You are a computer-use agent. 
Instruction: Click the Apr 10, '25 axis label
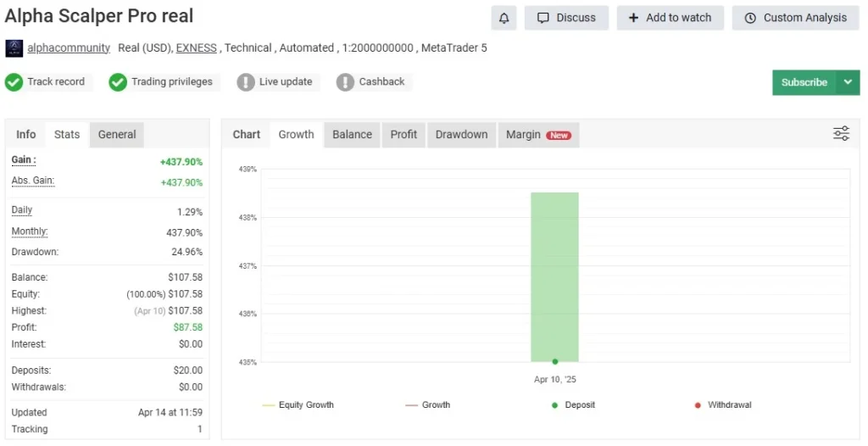coord(554,380)
